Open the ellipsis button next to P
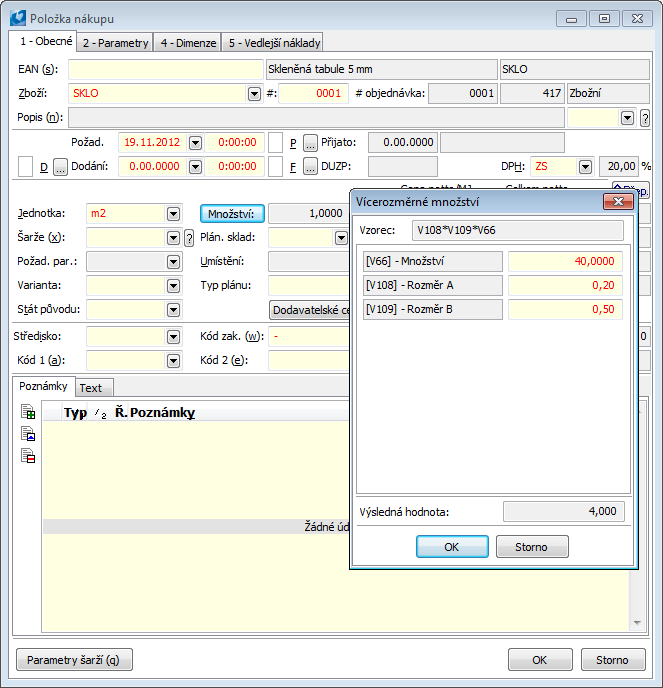 [x=310, y=143]
